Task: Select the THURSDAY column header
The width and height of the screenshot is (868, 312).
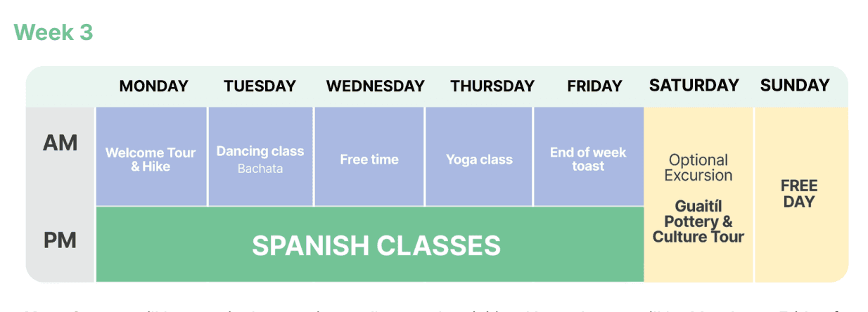Action: (492, 86)
